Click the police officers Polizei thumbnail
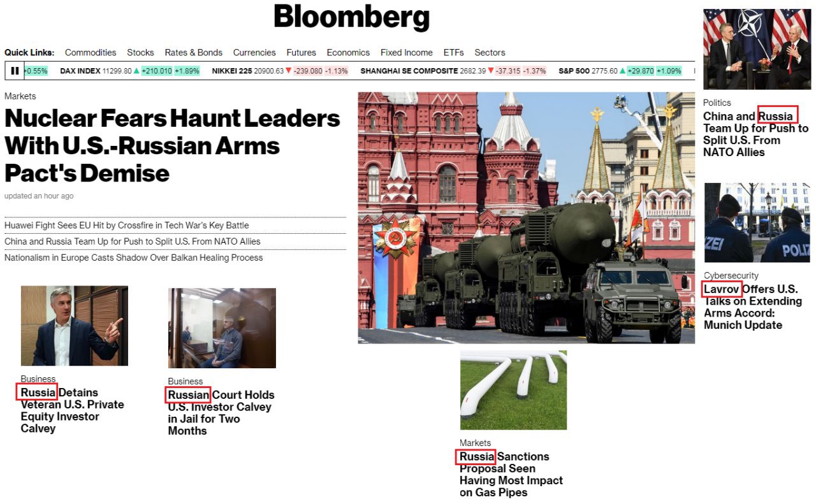816x504 pixels. point(757,223)
